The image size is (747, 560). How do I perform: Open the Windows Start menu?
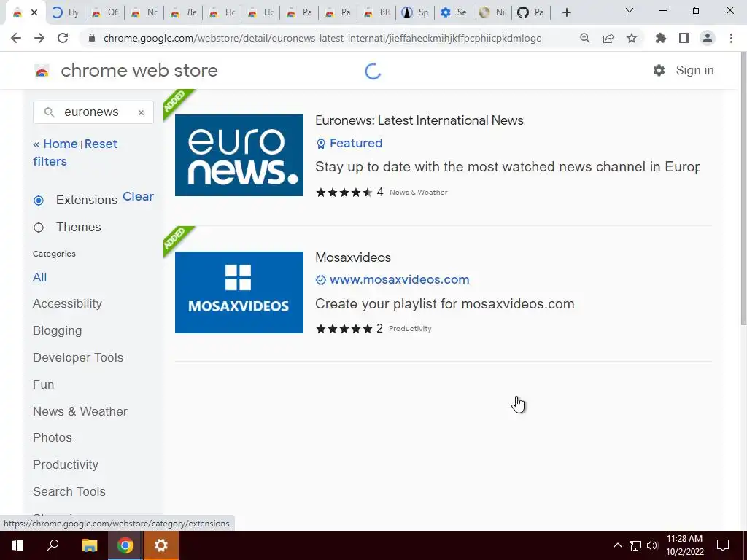point(18,545)
